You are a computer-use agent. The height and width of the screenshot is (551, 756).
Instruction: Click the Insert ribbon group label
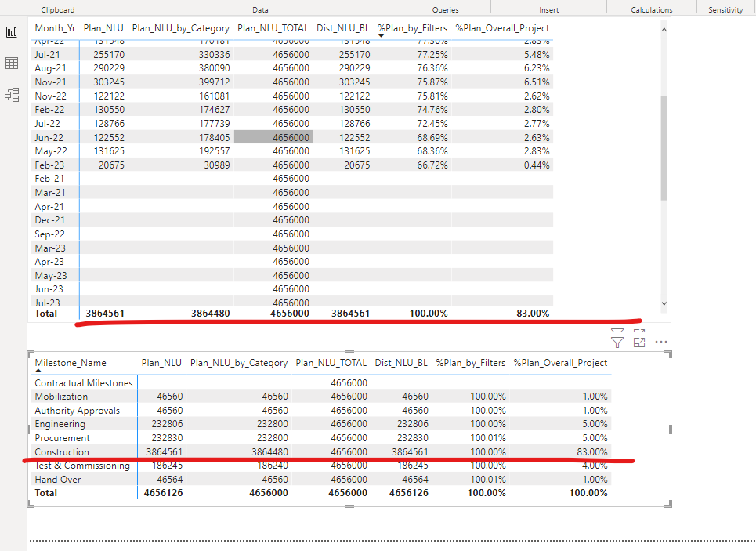click(x=548, y=9)
